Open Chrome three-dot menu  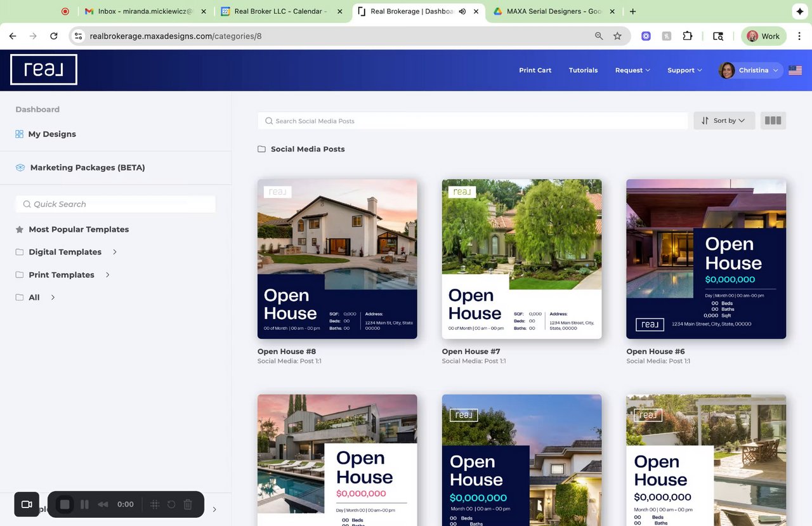(x=799, y=36)
